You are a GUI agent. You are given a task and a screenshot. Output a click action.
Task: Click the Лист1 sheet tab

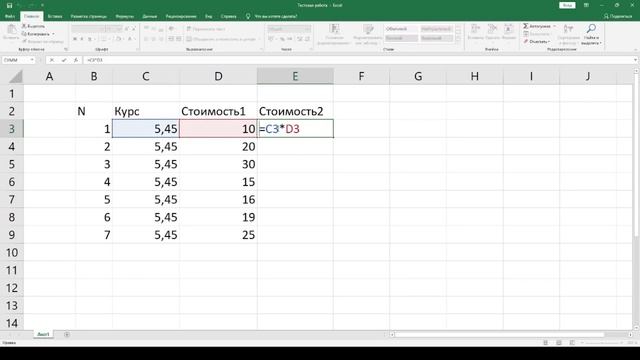click(43, 334)
